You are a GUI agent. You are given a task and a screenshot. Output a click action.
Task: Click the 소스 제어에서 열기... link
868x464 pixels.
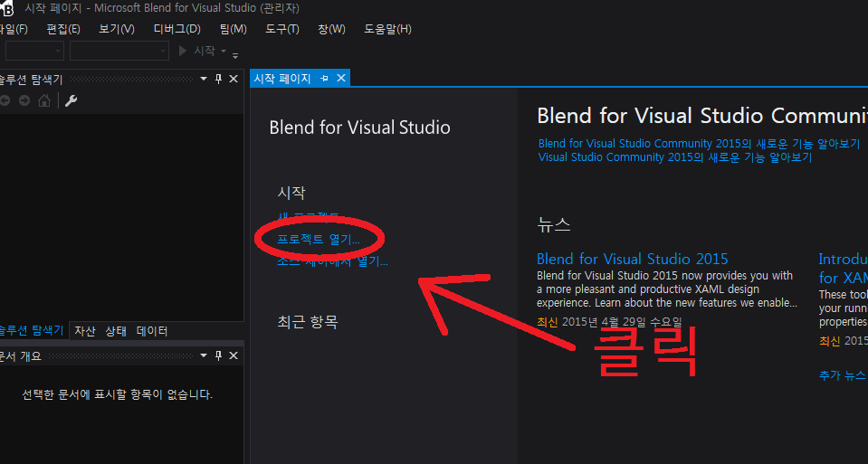pos(332,260)
